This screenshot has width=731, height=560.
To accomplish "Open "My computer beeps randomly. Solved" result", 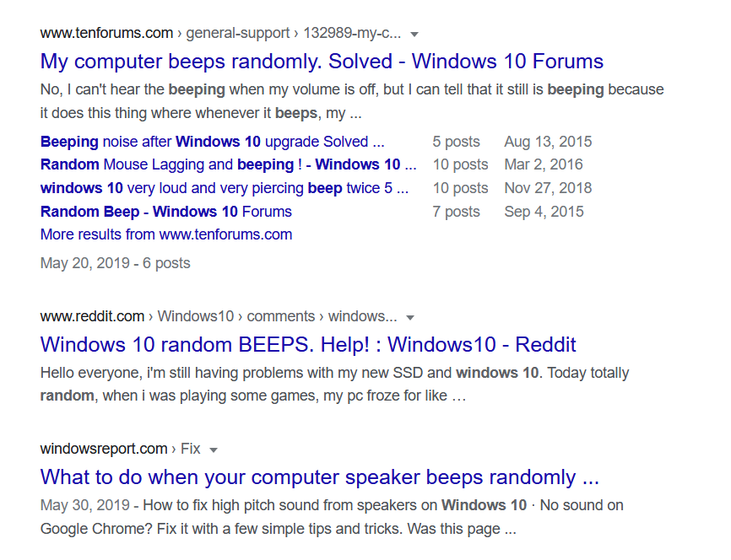I will [322, 62].
